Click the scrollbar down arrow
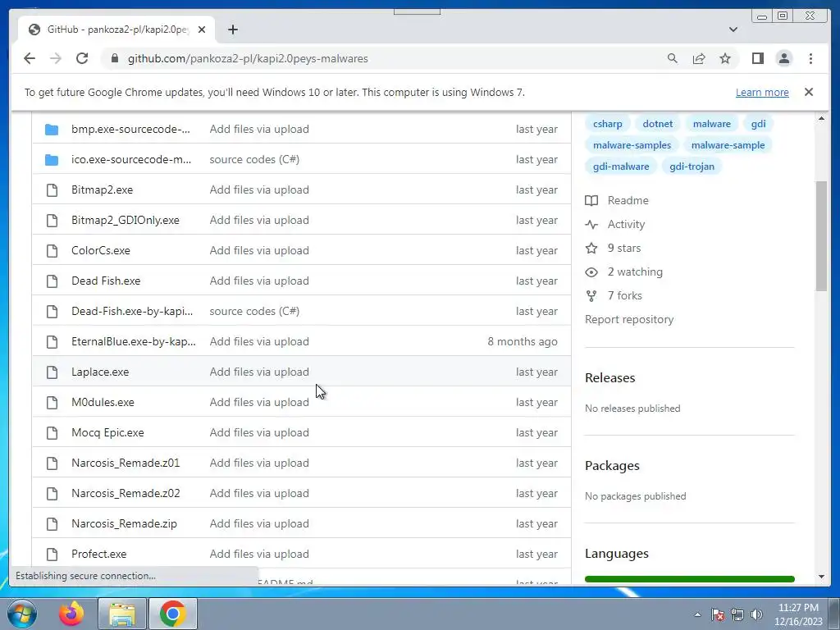Image resolution: width=840 pixels, height=630 pixels. coord(821,577)
